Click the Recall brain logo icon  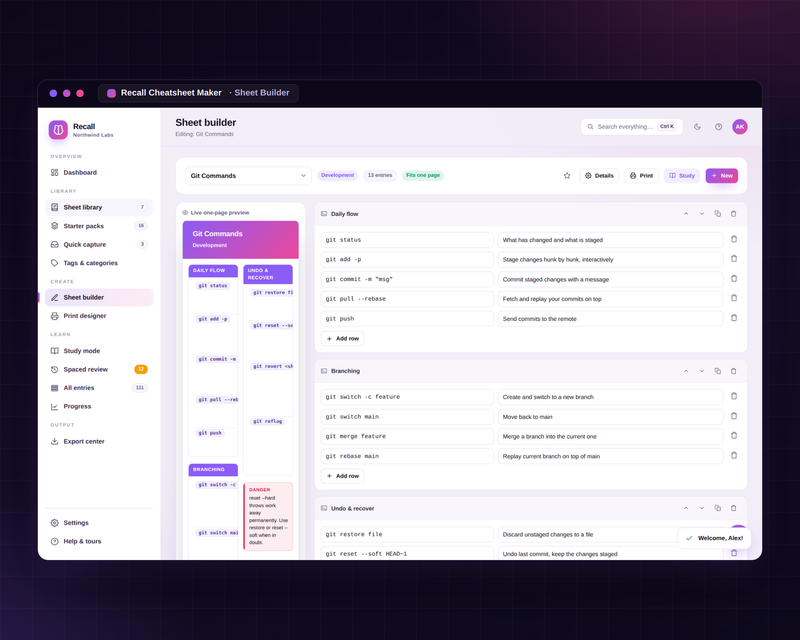(x=58, y=130)
